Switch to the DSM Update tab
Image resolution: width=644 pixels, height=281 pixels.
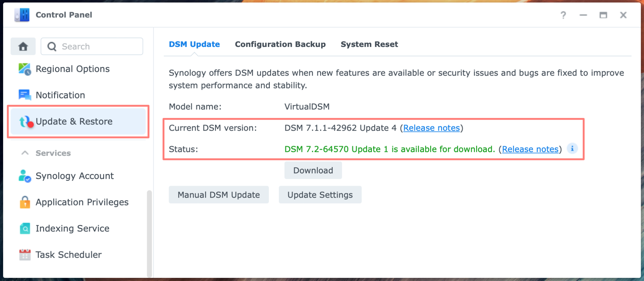(x=194, y=44)
